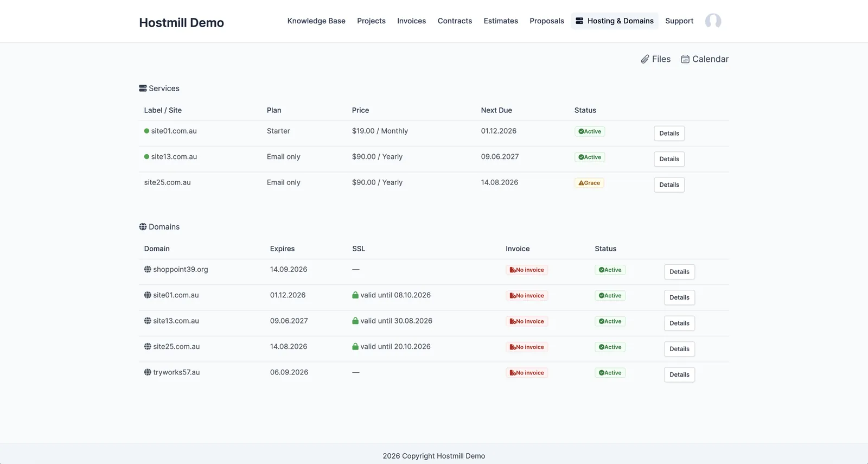
Task: Click the Active badge for site01.com.au service
Action: click(590, 131)
